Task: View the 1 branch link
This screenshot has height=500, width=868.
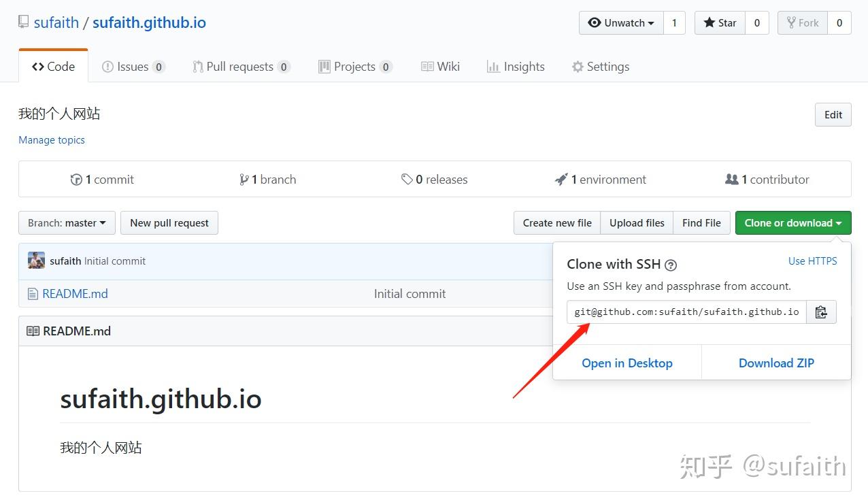Action: tap(268, 180)
